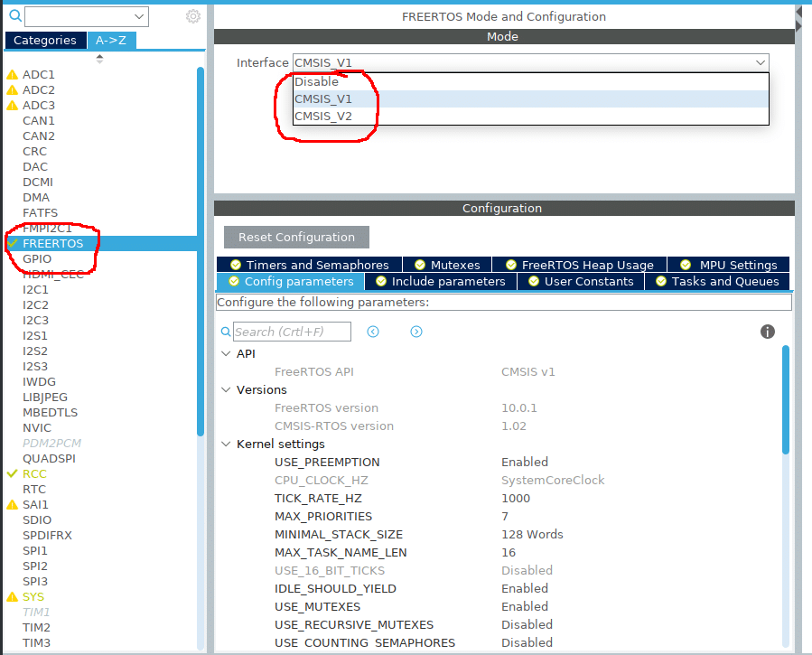Open the peripheral search combo box dropdown
The height and width of the screenshot is (655, 812).
click(x=139, y=16)
